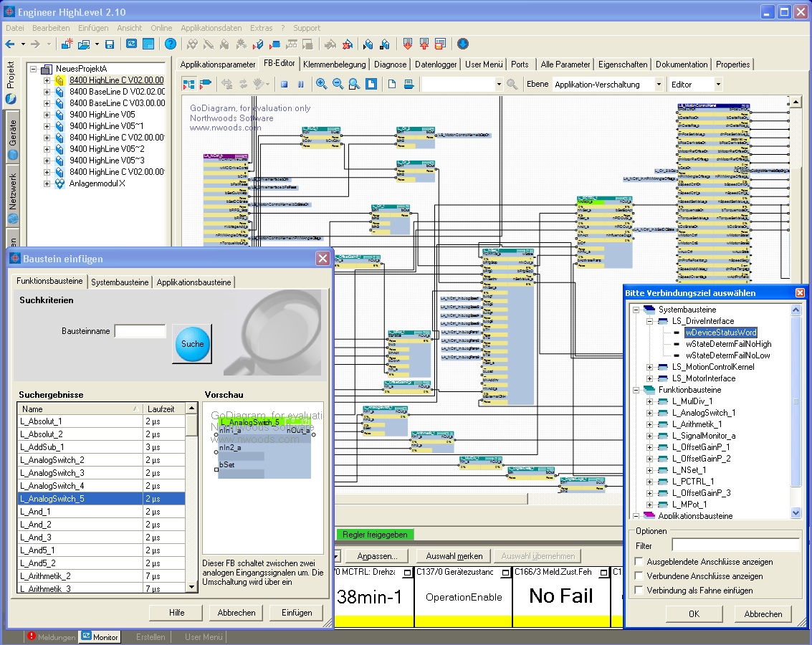This screenshot has height=645, width=812.
Task: Open the Extras menu
Action: click(261, 28)
